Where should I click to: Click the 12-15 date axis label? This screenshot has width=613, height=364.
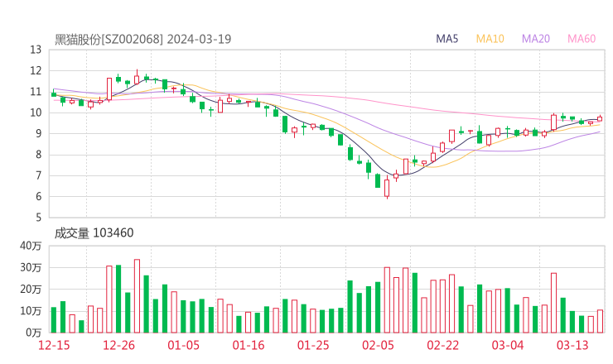click(x=54, y=345)
